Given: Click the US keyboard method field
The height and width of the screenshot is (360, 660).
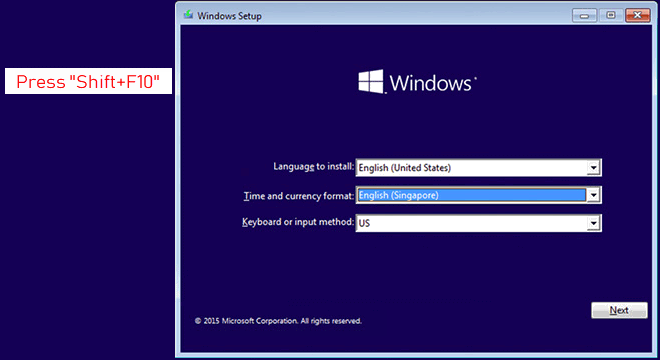Looking at the screenshot, I should tap(479, 223).
